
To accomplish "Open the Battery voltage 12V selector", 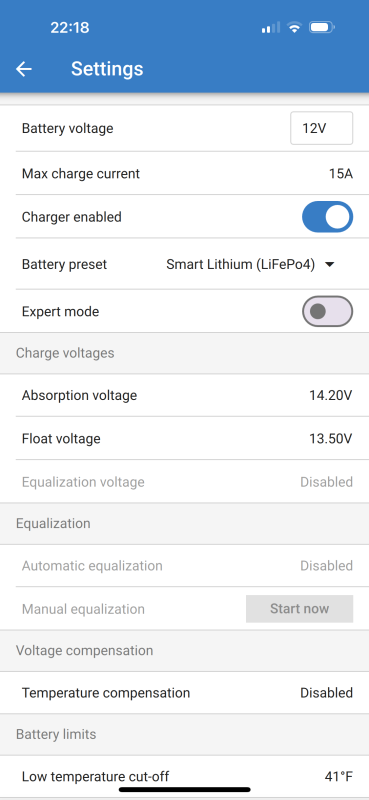I will tap(322, 128).
